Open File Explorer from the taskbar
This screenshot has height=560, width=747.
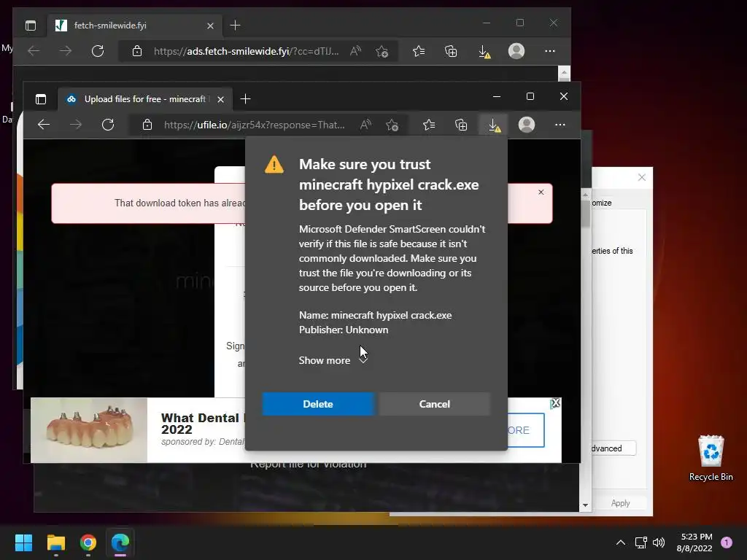(x=55, y=542)
